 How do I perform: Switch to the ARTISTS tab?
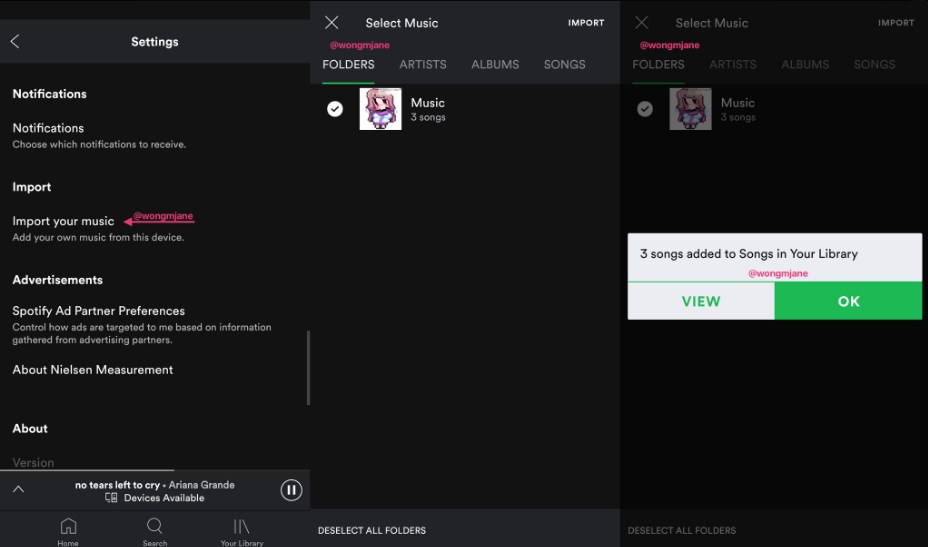[x=423, y=64]
